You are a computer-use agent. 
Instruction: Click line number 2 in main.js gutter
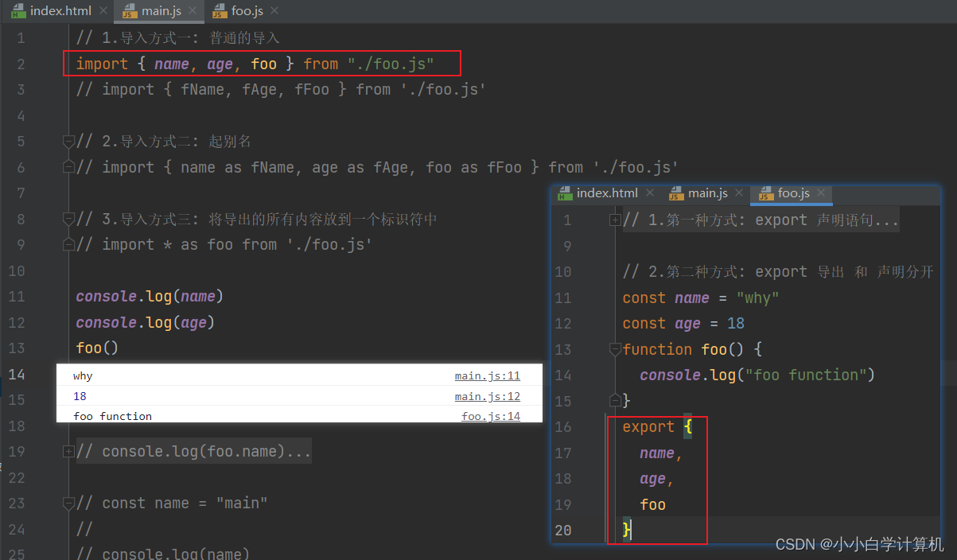21,64
